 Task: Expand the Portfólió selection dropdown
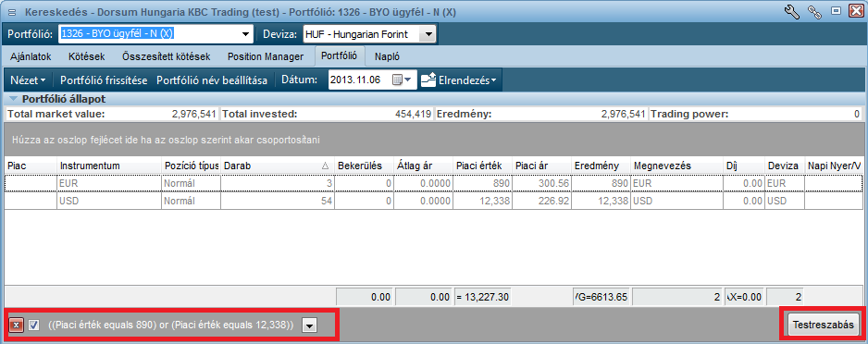click(246, 34)
